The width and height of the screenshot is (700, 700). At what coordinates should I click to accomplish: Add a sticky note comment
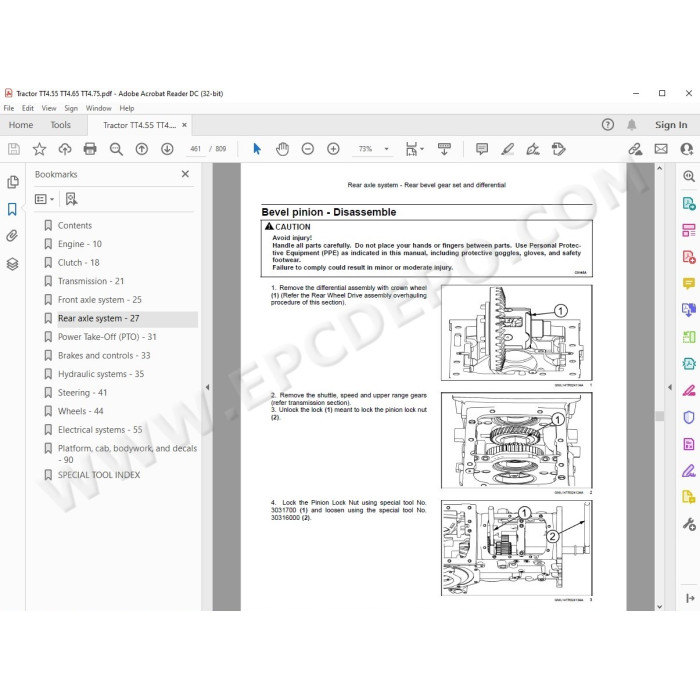(x=482, y=149)
